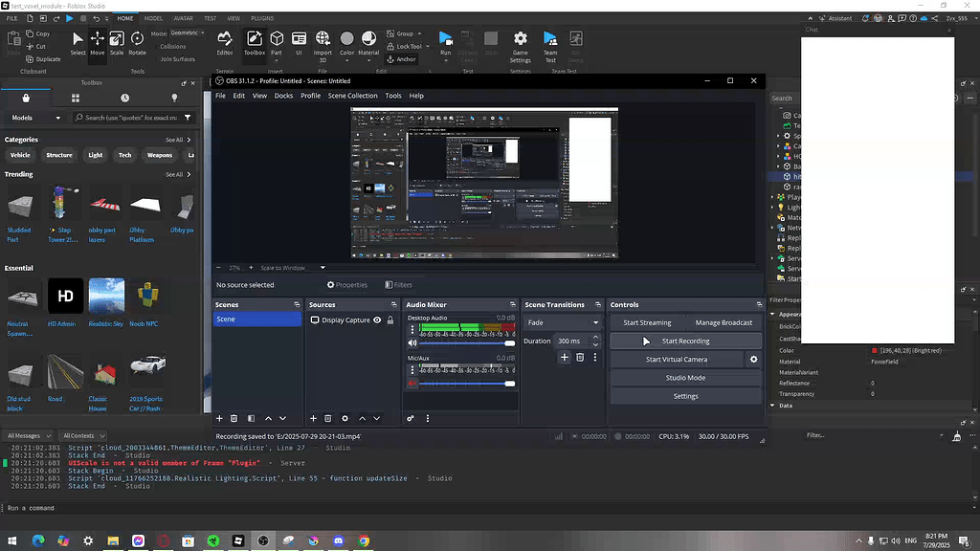Open the Scene Collection menu in OBS
Screen dimensions: 980x551
click(352, 96)
